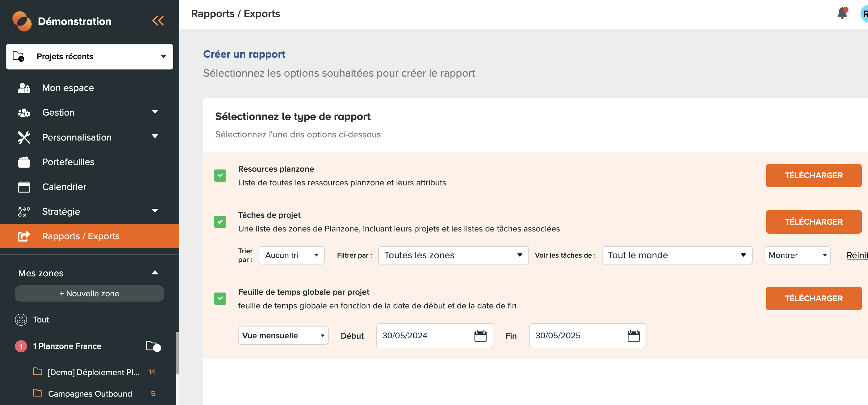Click the Gestion users-gear icon
Image resolution: width=868 pixels, height=405 pixels.
[24, 112]
